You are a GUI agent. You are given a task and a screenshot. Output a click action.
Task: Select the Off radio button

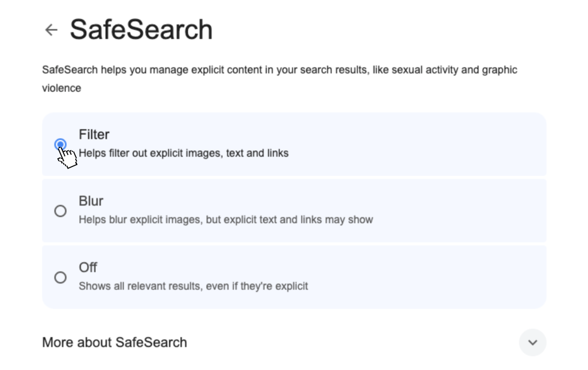click(60, 277)
